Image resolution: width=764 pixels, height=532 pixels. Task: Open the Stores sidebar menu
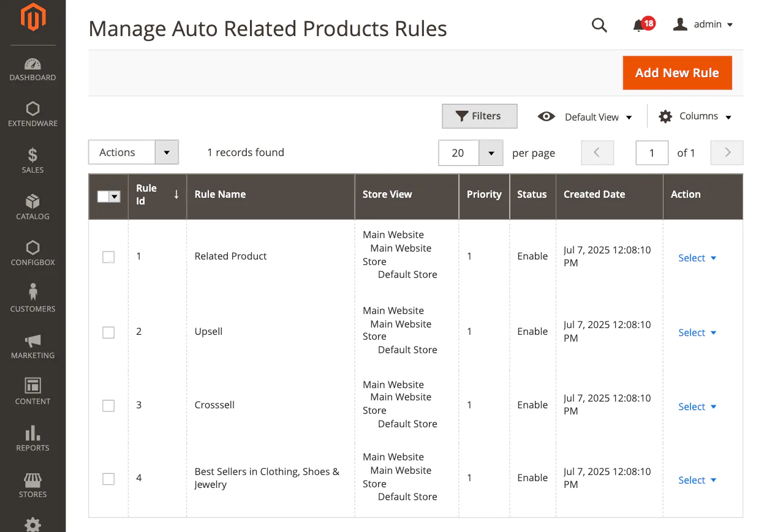(x=32, y=485)
